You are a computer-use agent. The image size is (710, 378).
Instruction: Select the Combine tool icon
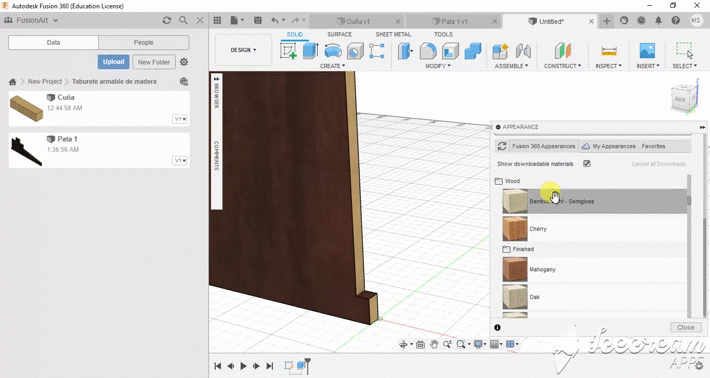pyautogui.click(x=473, y=51)
